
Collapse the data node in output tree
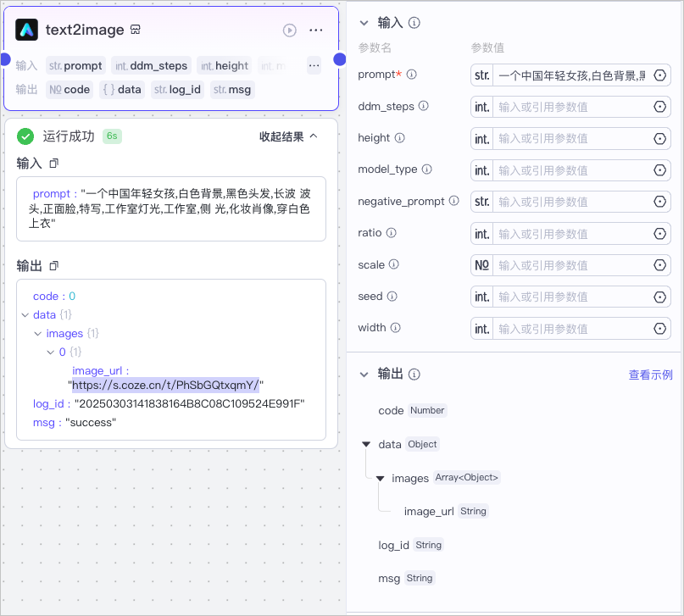click(25, 314)
